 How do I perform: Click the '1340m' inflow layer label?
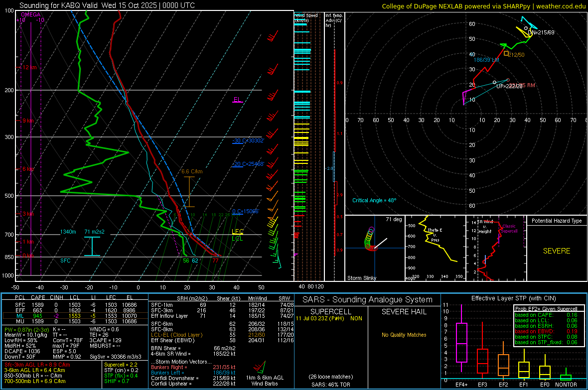[68, 232]
